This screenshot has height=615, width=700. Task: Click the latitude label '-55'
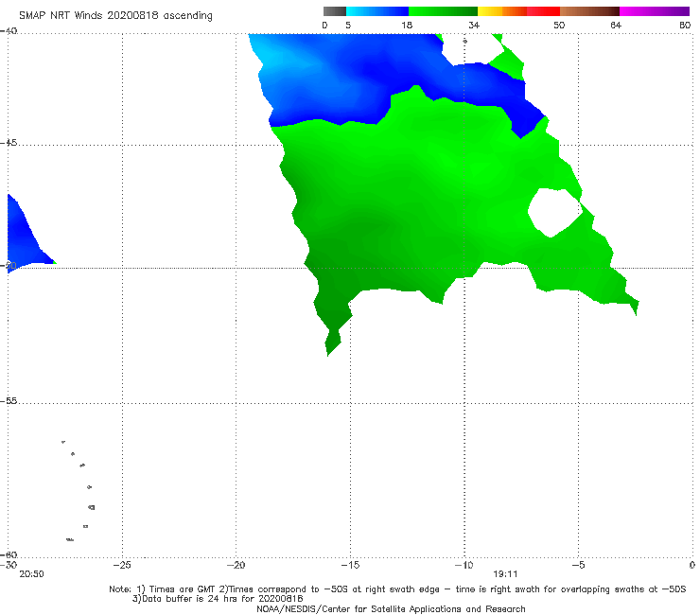[x=9, y=400]
